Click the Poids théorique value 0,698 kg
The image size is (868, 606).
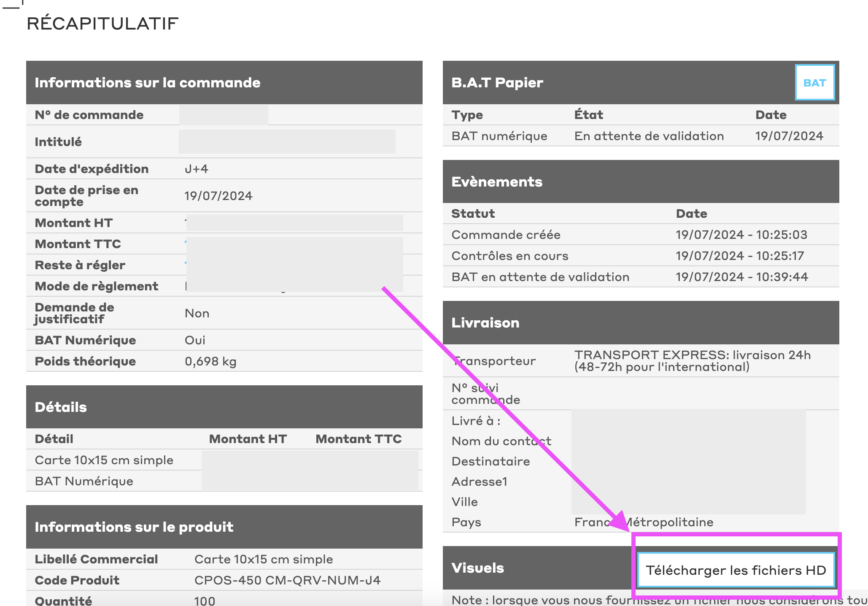point(210,362)
